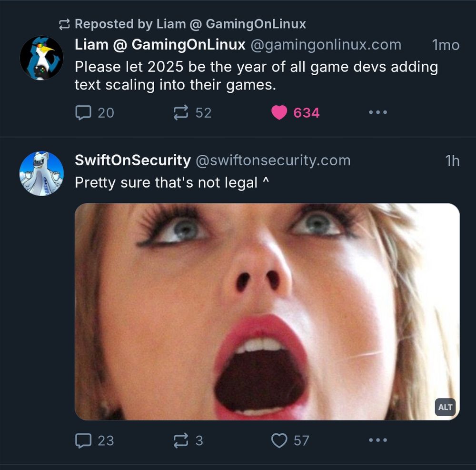Show alt text via the ALT badge
Image resolution: width=476 pixels, height=470 pixels.
(x=445, y=408)
